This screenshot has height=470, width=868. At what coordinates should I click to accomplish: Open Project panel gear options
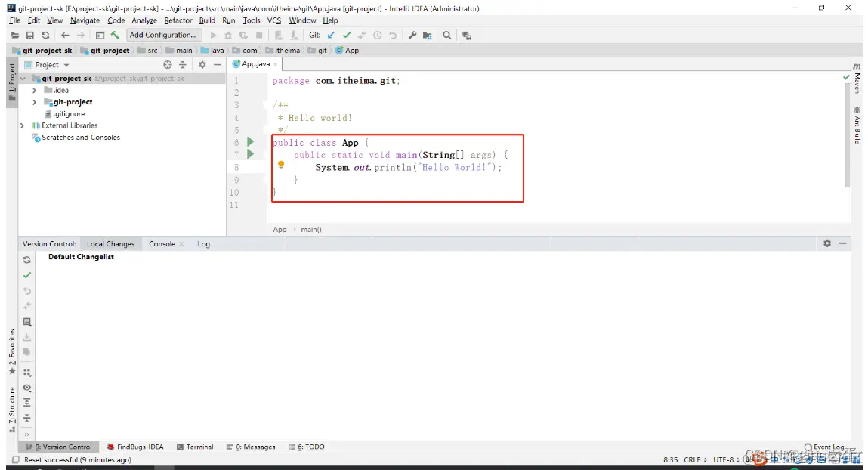pos(202,65)
